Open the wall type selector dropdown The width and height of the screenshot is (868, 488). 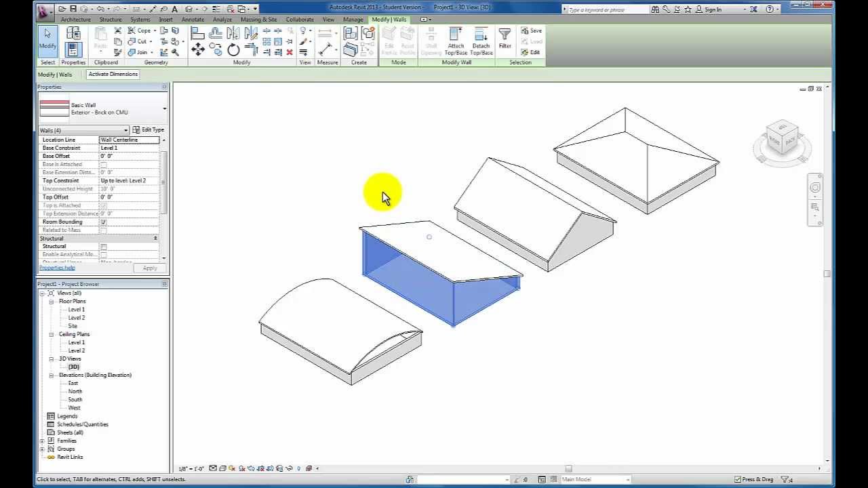click(164, 108)
